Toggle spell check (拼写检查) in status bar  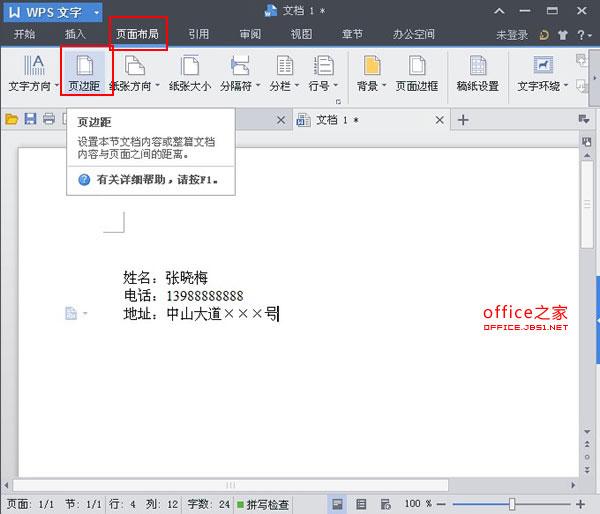pyautogui.click(x=263, y=505)
